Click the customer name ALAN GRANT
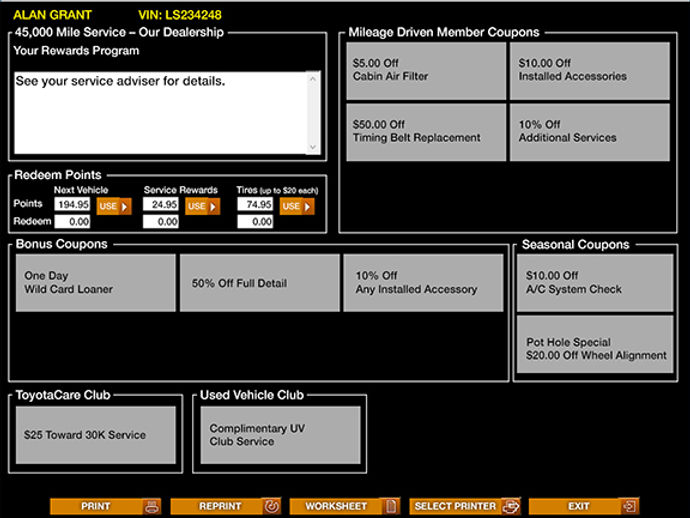 coord(52,15)
